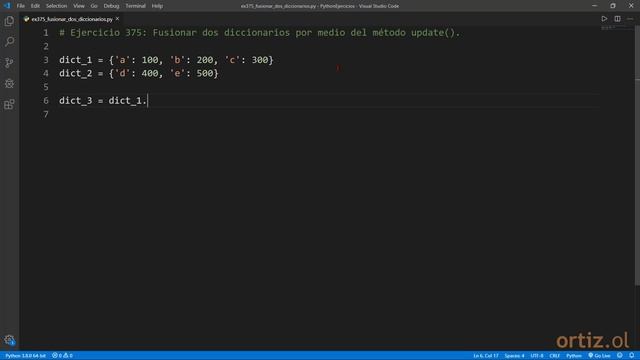Click the editor vertical scrollbar
The height and width of the screenshot is (360, 640).
(637, 155)
